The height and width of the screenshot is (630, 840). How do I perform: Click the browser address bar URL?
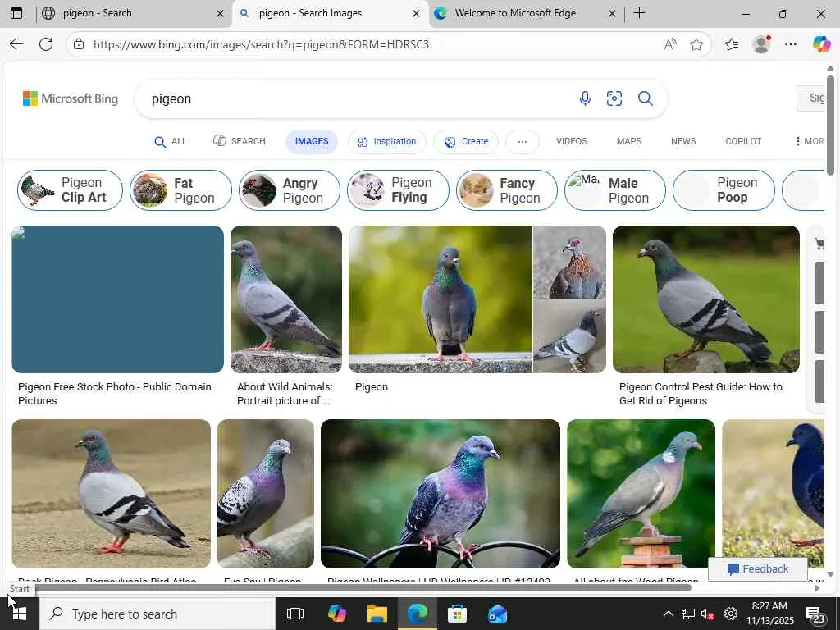(261, 44)
